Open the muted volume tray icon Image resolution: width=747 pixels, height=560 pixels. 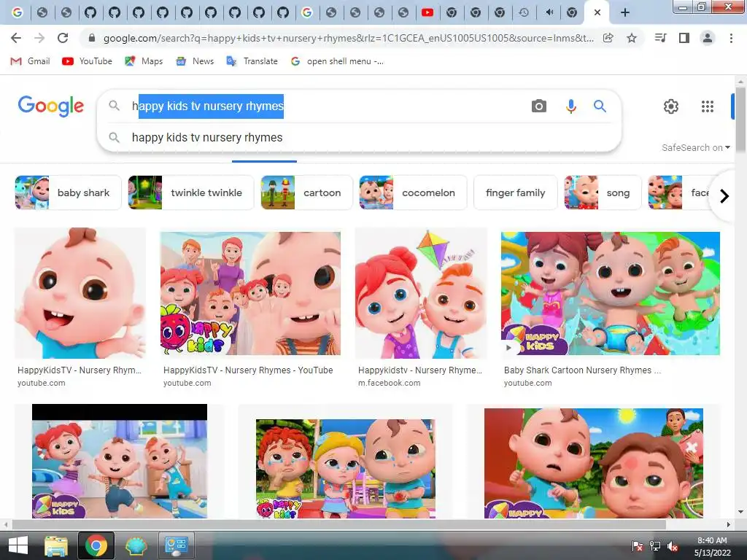[x=673, y=546]
